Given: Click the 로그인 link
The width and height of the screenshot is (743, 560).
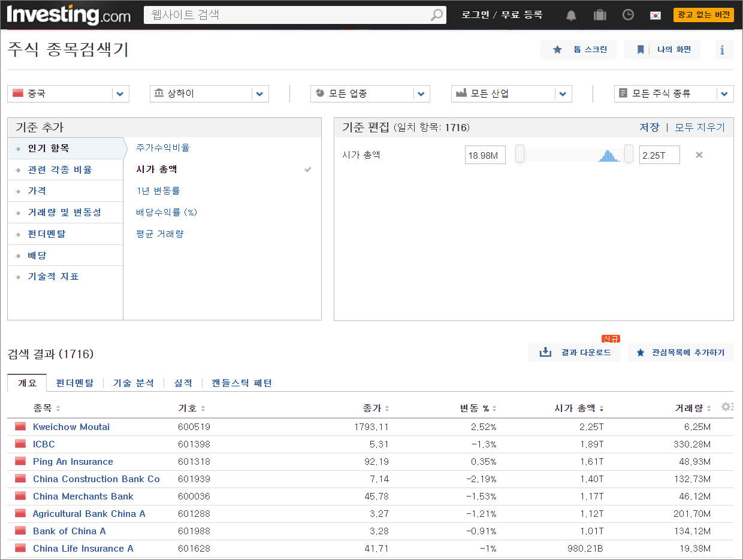Looking at the screenshot, I should (x=475, y=15).
